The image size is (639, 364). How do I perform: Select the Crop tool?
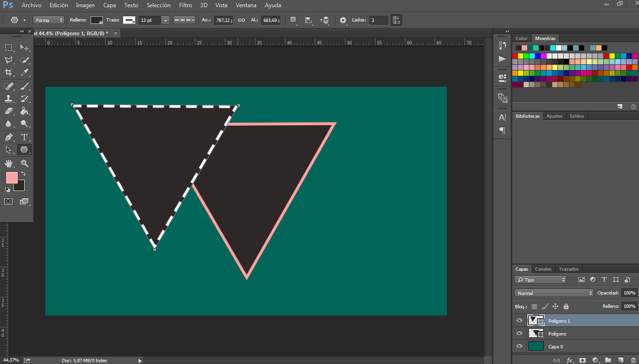coord(9,72)
